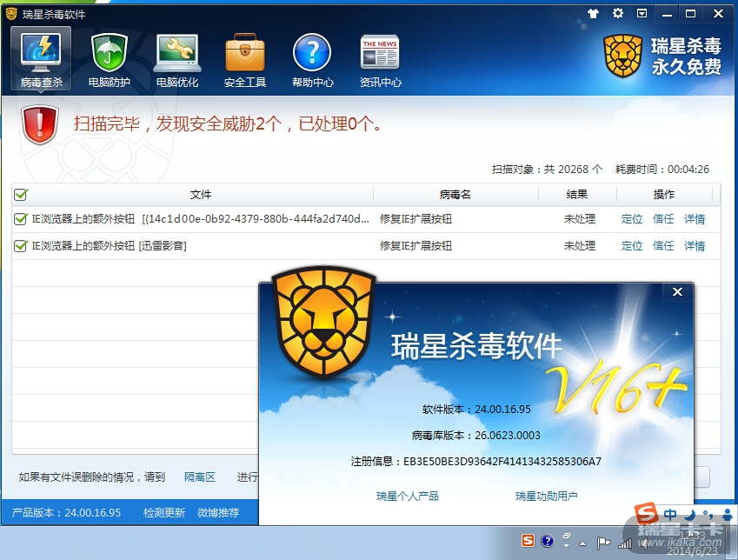Image resolution: width=738 pixels, height=560 pixels.
Task: Sort by the 文件 column header
Action: click(x=201, y=195)
